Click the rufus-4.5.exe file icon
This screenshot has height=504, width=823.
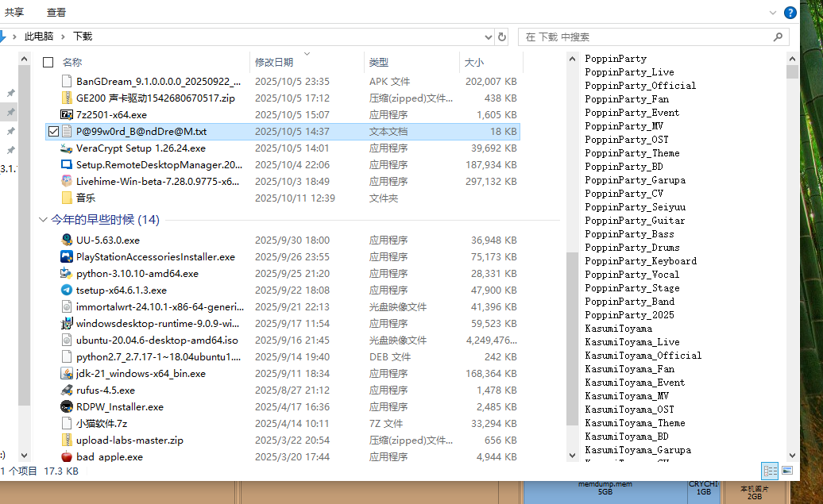(x=68, y=390)
